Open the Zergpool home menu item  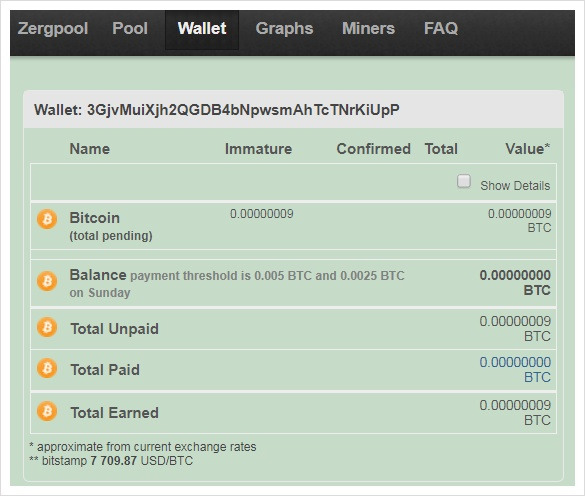pyautogui.click(x=53, y=29)
